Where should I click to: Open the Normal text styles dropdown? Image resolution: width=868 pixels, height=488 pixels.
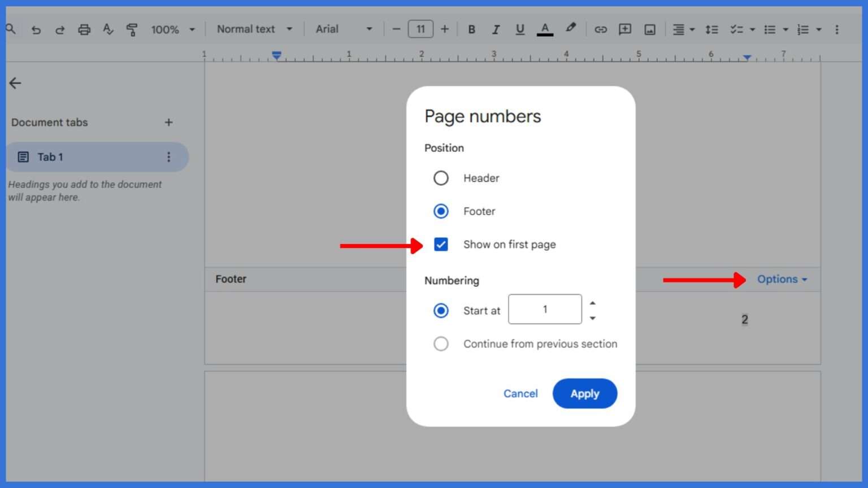click(254, 29)
